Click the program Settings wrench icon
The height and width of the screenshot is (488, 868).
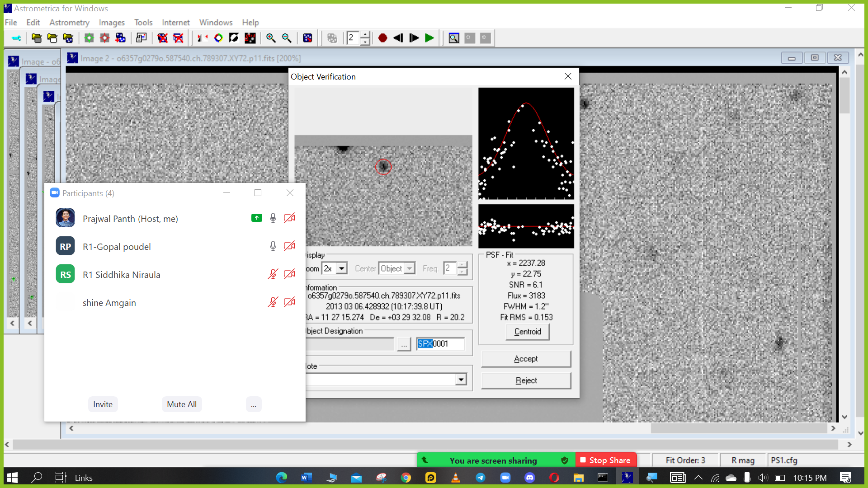(16, 38)
